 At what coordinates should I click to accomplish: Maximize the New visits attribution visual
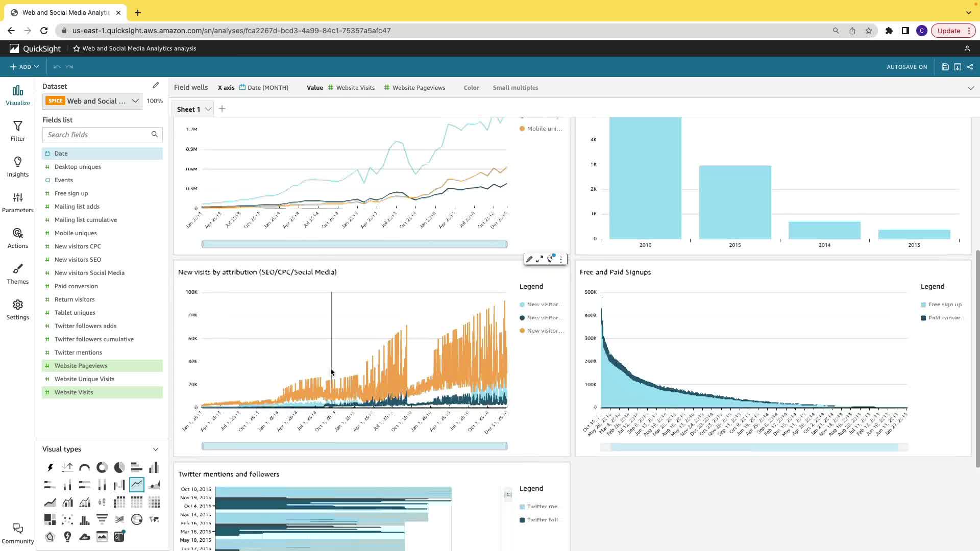coord(540,260)
